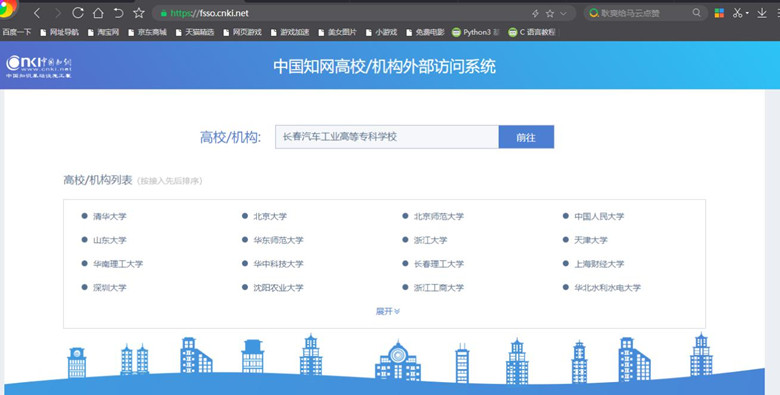Click the star icon left of address bar
Image resolution: width=780 pixels, height=395 pixels.
pos(139,13)
